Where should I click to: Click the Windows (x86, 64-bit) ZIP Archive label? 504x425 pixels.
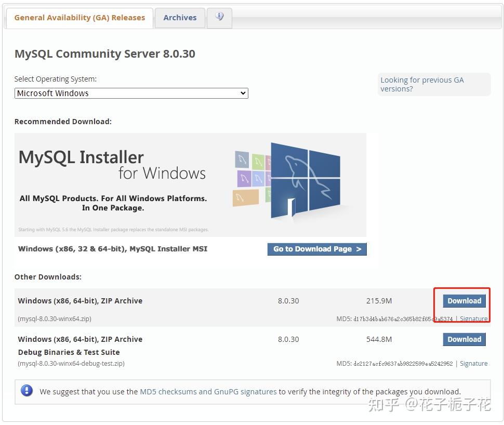tap(80, 300)
